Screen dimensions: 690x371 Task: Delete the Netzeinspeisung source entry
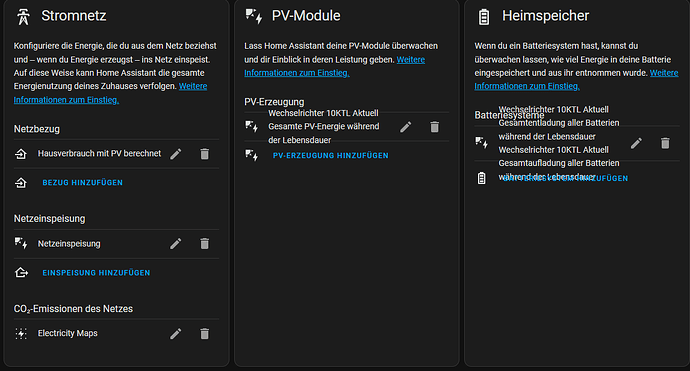click(205, 244)
